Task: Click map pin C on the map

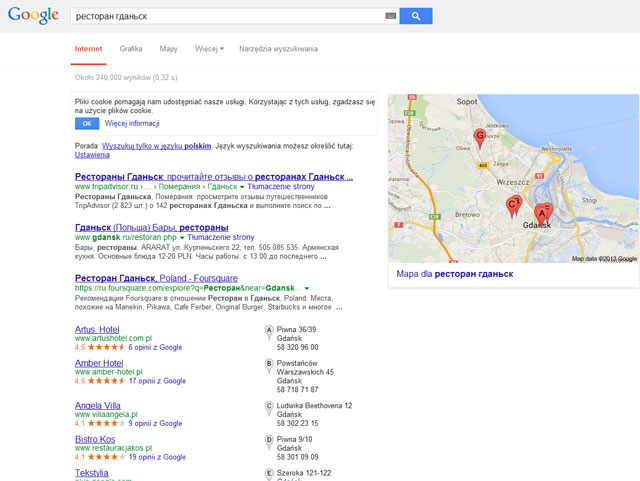Action: (511, 207)
